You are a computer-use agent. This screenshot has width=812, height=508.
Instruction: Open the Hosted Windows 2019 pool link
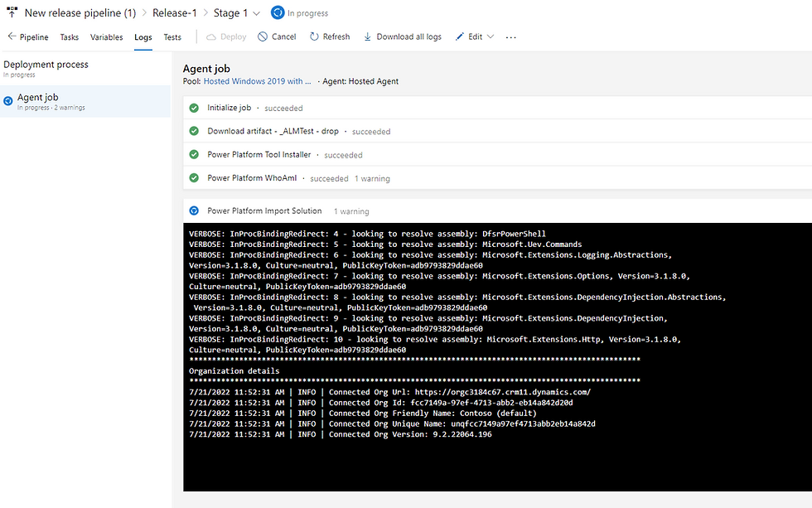[258, 81]
